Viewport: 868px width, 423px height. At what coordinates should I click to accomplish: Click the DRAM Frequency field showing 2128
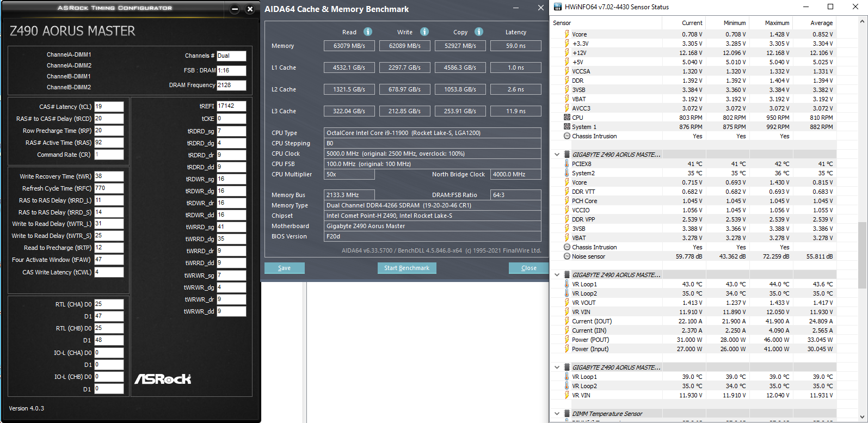[x=231, y=85]
